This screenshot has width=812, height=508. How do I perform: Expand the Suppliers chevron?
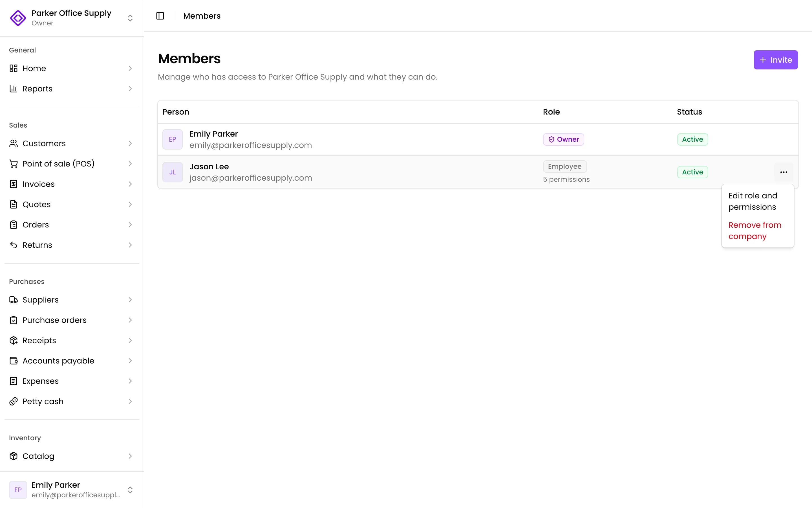pyautogui.click(x=130, y=300)
